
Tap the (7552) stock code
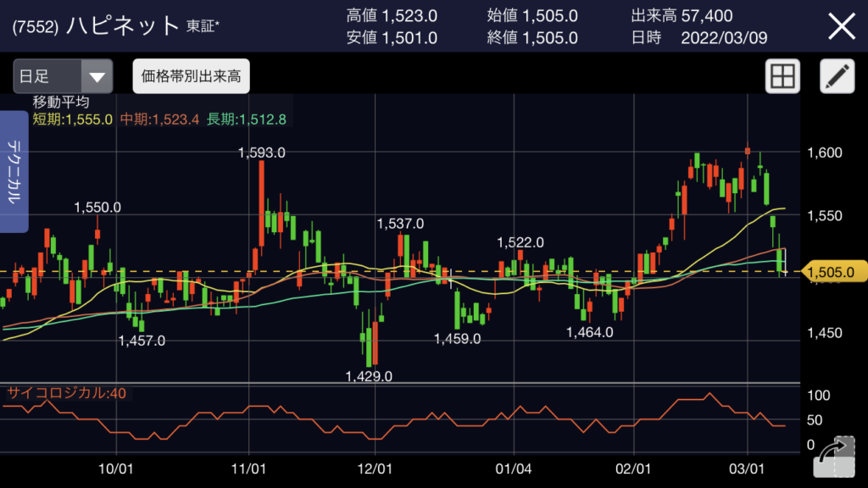click(x=36, y=27)
